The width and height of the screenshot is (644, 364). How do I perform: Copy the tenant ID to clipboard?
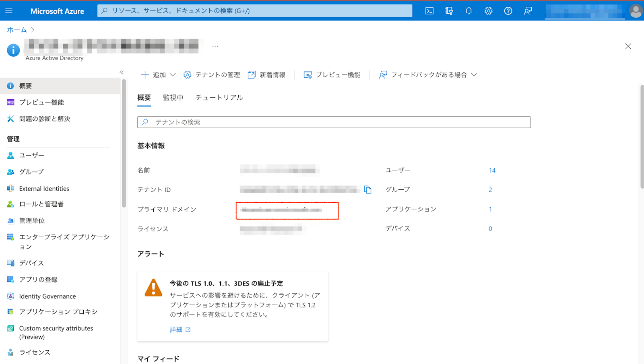click(367, 189)
